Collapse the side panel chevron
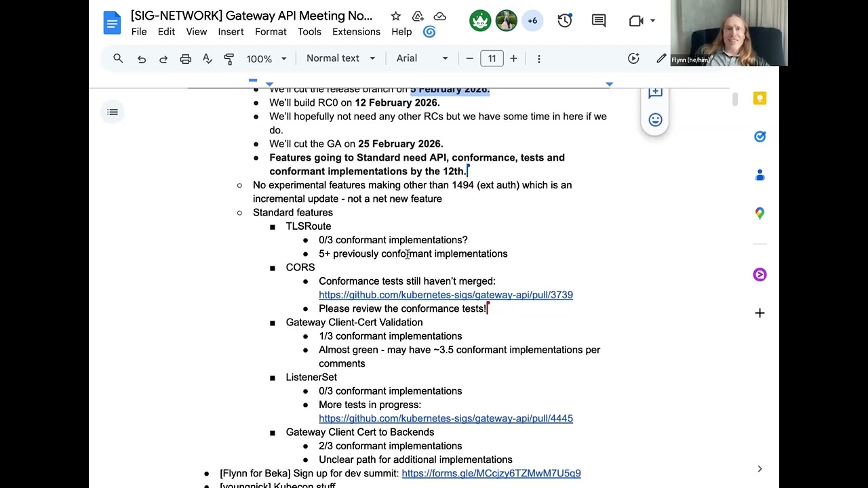The image size is (868, 488). point(759,469)
